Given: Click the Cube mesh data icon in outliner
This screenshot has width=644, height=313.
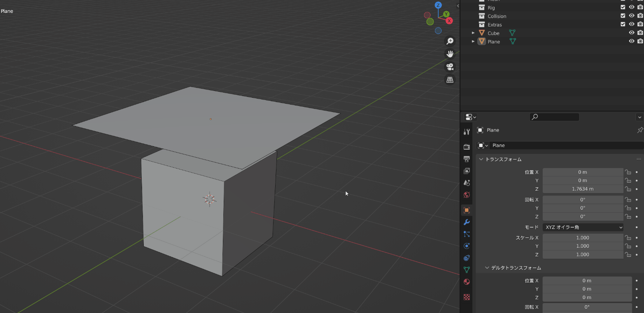Looking at the screenshot, I should [x=512, y=33].
